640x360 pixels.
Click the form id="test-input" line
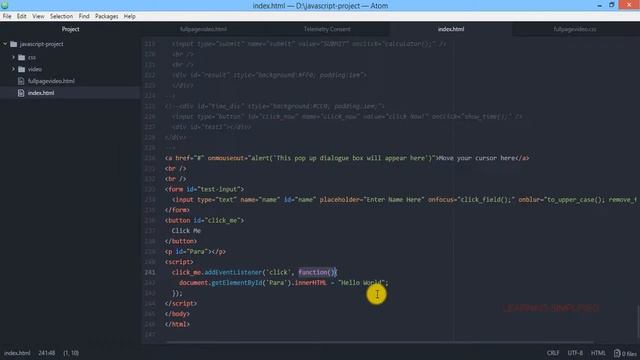[204, 189]
